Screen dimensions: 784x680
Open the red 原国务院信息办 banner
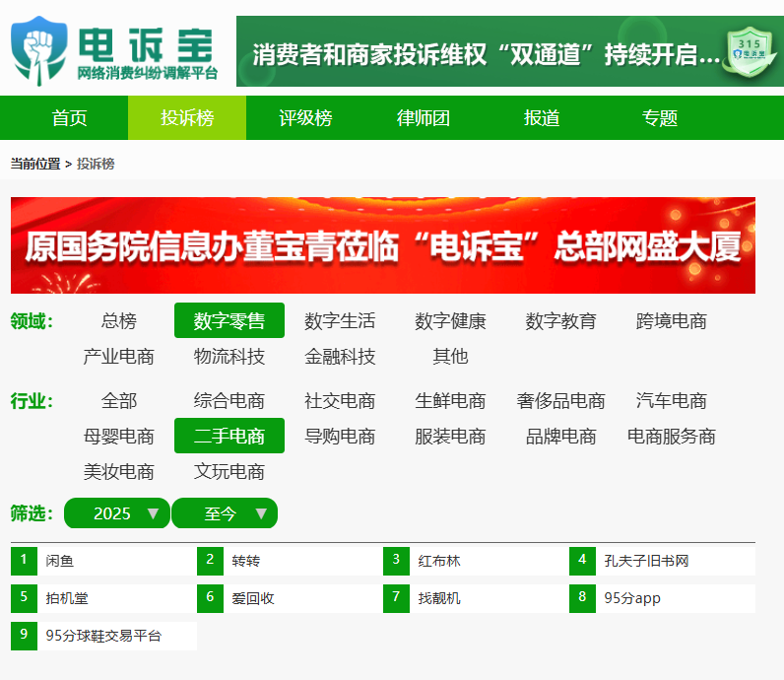383,245
